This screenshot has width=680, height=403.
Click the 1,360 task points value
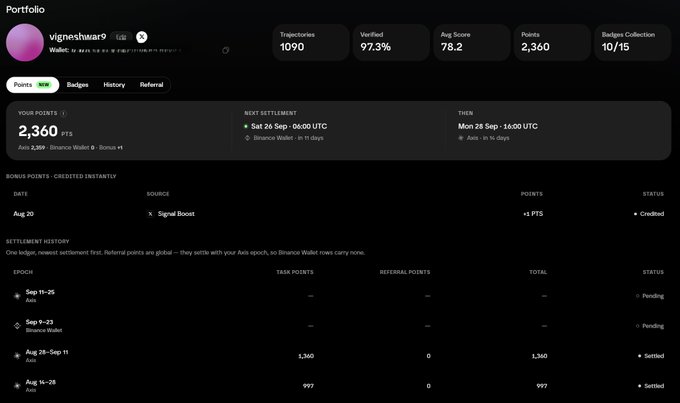point(306,356)
